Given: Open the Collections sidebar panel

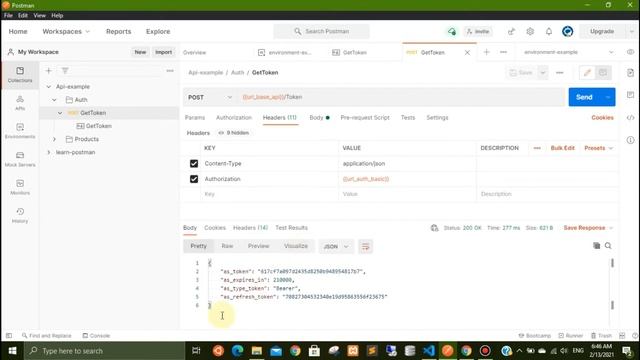Looking at the screenshot, I should click(x=20, y=75).
